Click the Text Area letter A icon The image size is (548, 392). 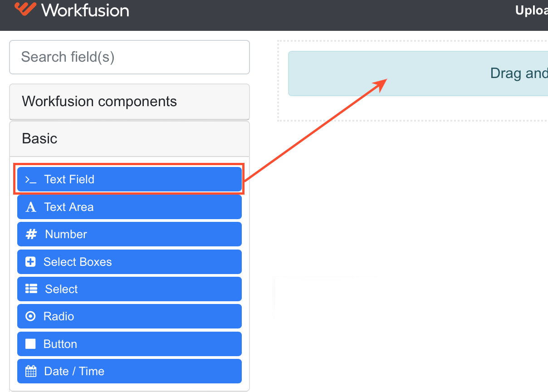coord(31,207)
